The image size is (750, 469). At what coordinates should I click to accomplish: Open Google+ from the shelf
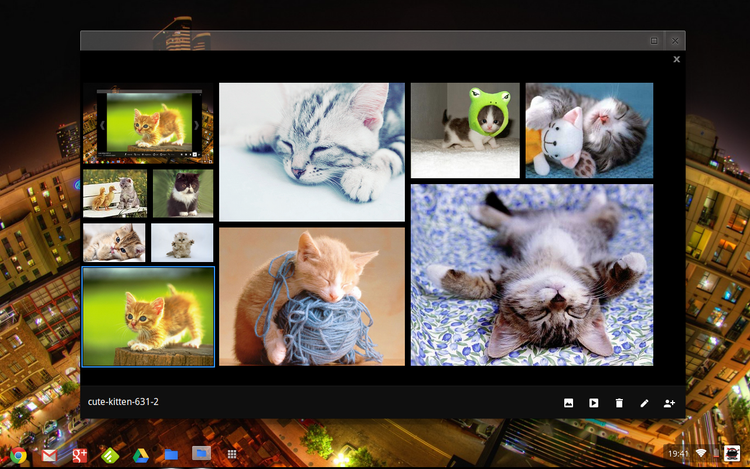pos(78,455)
